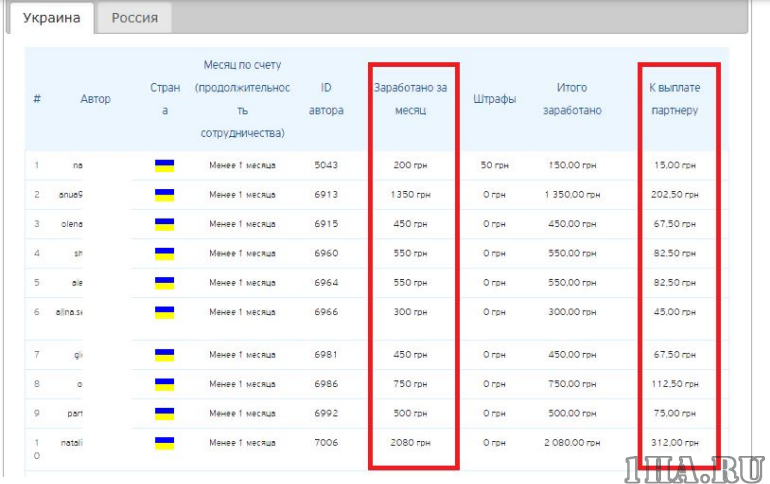Click the '2080 грн' monthly earnings cell

coord(410,441)
